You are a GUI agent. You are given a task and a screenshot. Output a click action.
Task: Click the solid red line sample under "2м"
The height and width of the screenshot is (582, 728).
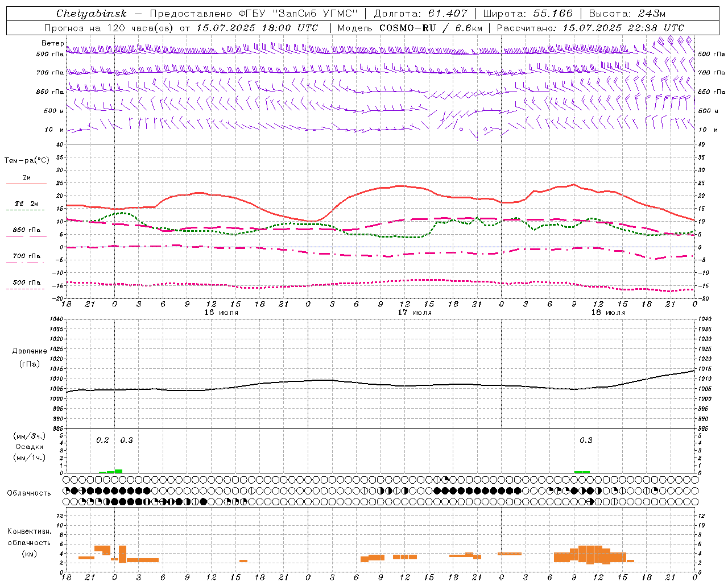click(26, 184)
